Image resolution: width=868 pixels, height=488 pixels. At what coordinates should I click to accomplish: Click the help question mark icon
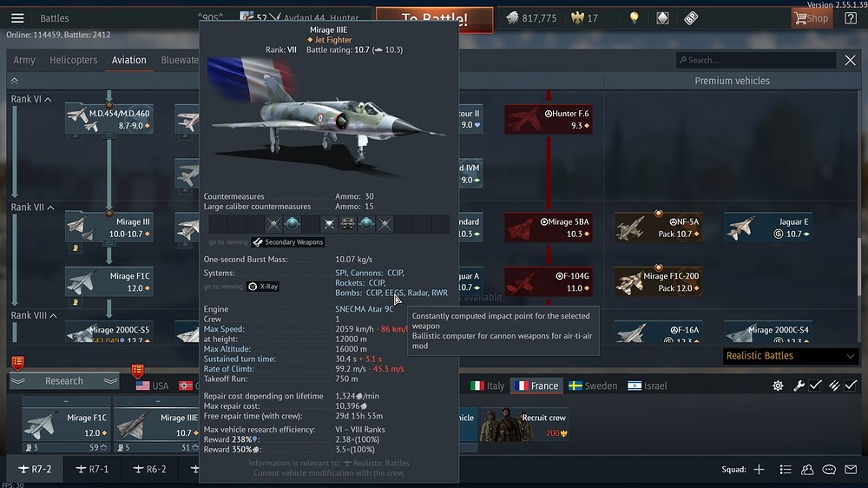[x=850, y=18]
